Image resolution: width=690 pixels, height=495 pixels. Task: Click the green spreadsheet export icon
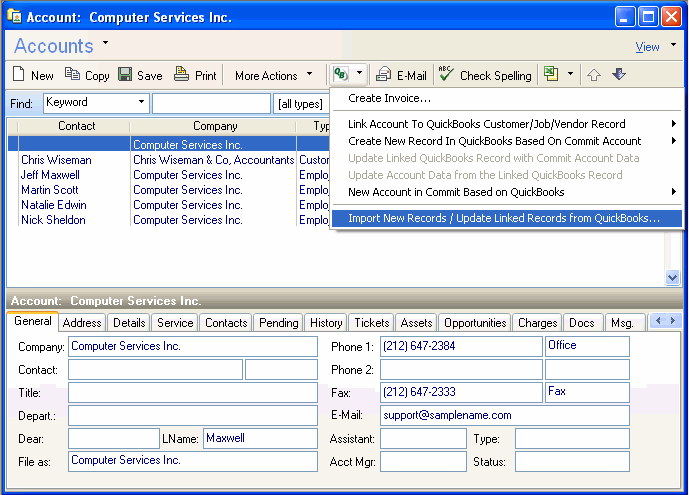[551, 75]
